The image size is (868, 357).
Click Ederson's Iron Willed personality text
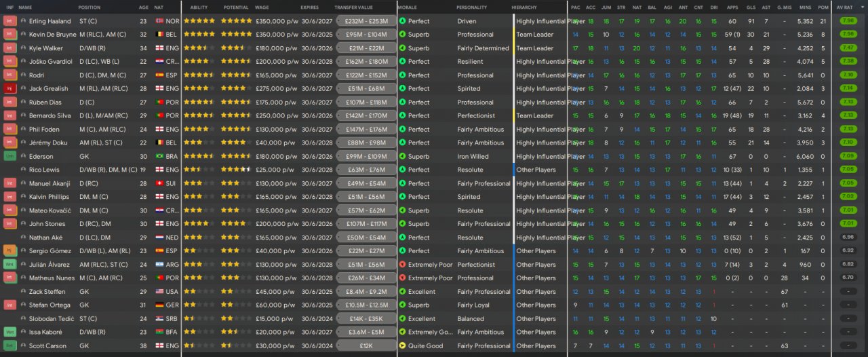point(473,156)
